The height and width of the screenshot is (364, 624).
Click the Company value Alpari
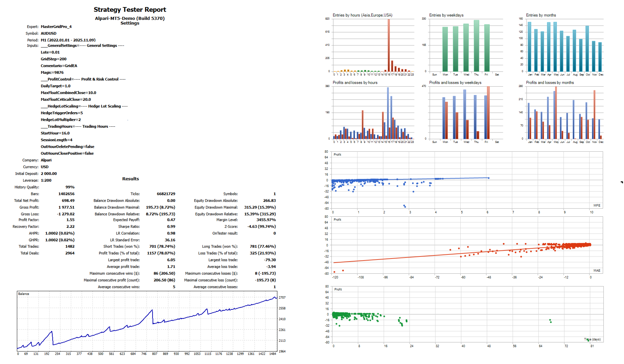(46, 160)
